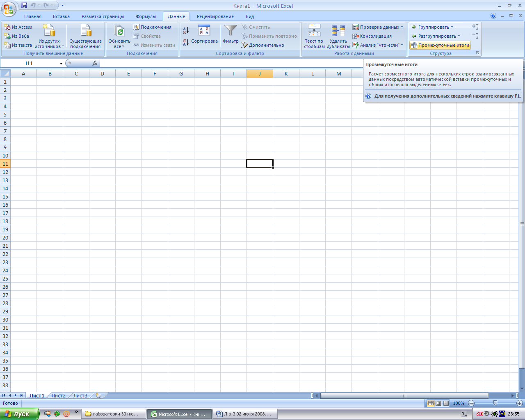525x420 pixels.
Task: Click the horizontal scrollbar thumb
Action: pyautogui.click(x=404, y=396)
